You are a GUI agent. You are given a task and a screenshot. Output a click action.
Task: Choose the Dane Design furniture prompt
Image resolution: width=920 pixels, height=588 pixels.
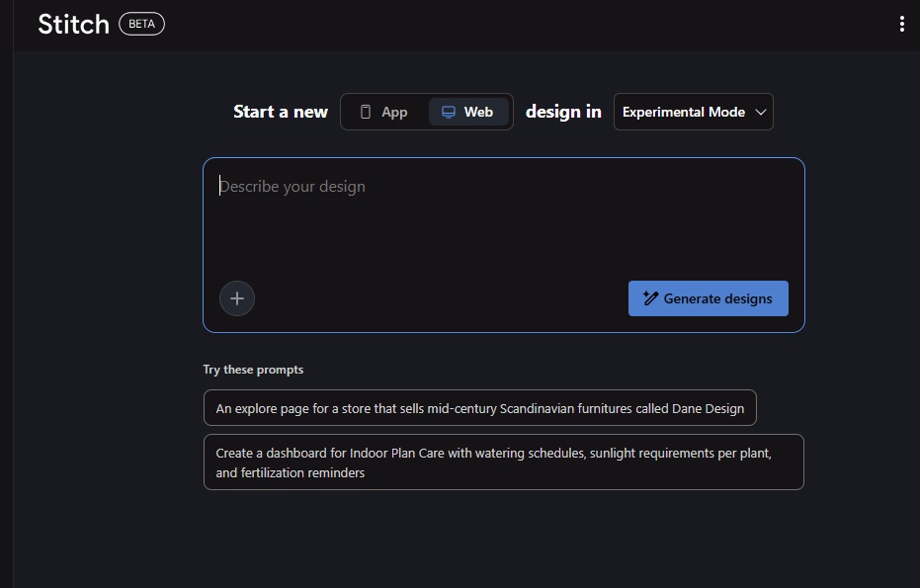(x=479, y=408)
